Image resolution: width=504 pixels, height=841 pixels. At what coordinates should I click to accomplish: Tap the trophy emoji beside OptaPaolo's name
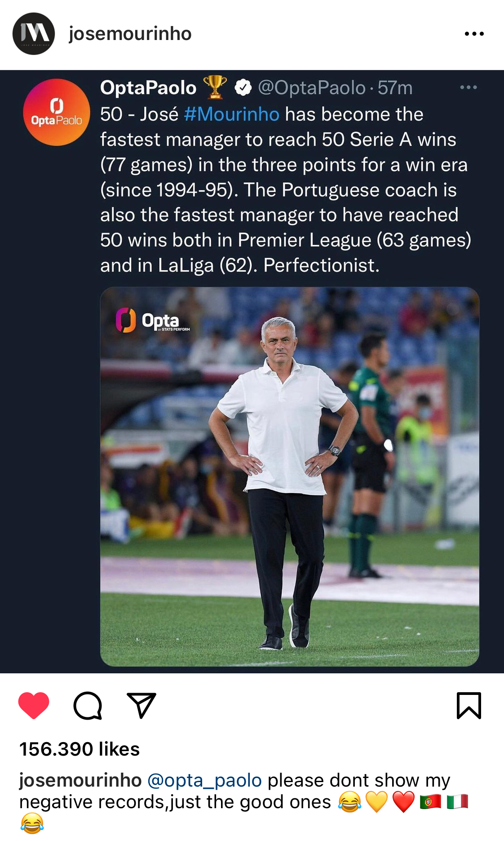[x=216, y=88]
